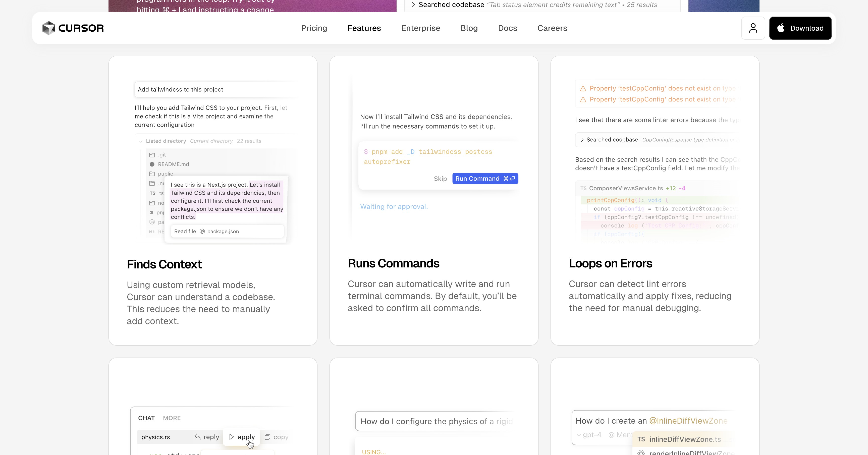Click the Cursor cube logo icon
This screenshot has width=868, height=455.
click(x=48, y=28)
